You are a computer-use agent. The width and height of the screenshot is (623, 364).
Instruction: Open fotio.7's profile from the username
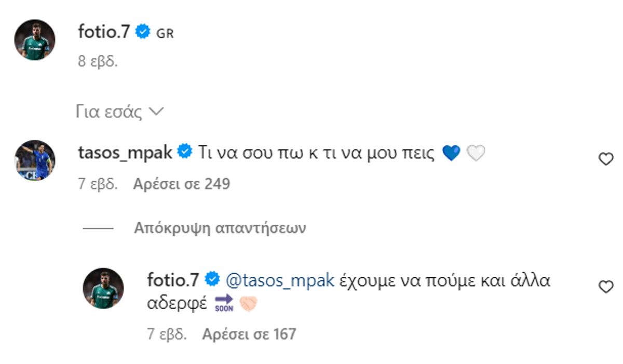click(x=103, y=31)
